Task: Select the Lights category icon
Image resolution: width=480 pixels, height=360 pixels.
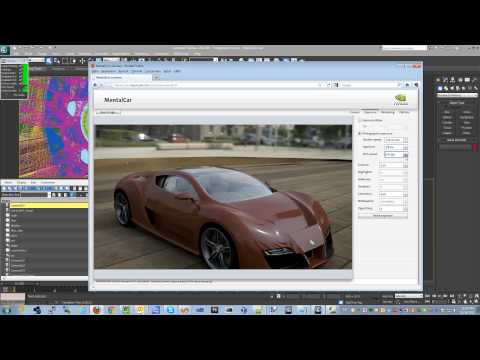Action: point(452,88)
